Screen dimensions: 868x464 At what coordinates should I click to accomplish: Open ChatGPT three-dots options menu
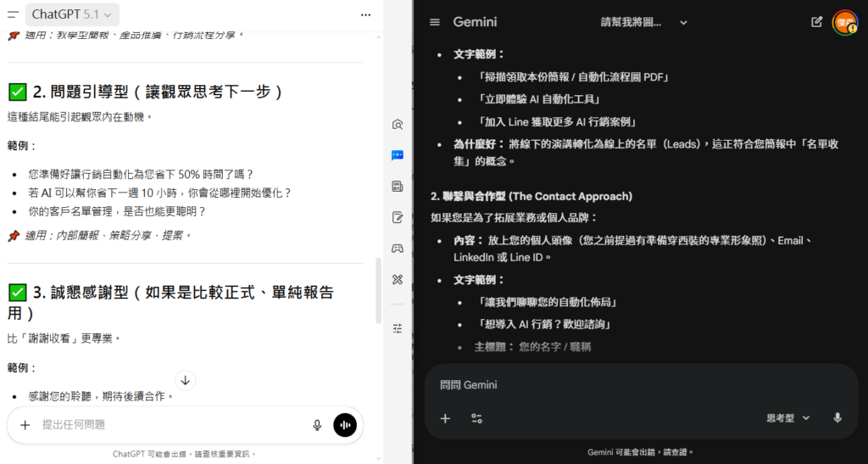click(x=365, y=14)
